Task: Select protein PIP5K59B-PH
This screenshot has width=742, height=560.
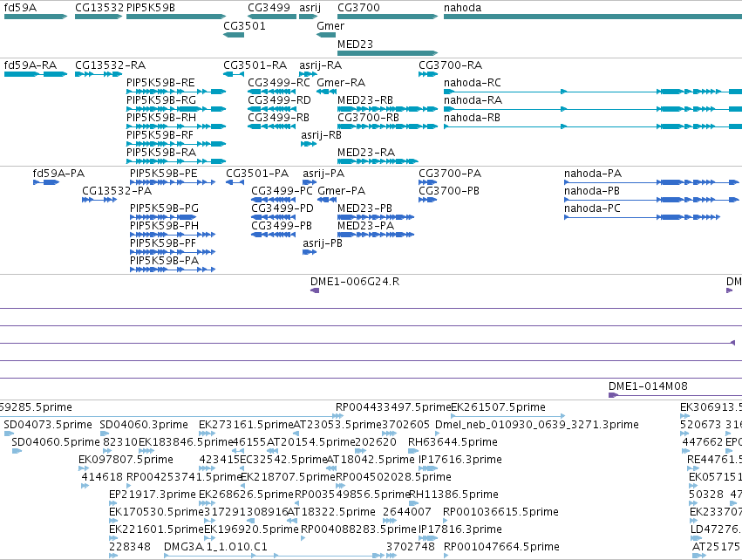Action: tap(164, 226)
